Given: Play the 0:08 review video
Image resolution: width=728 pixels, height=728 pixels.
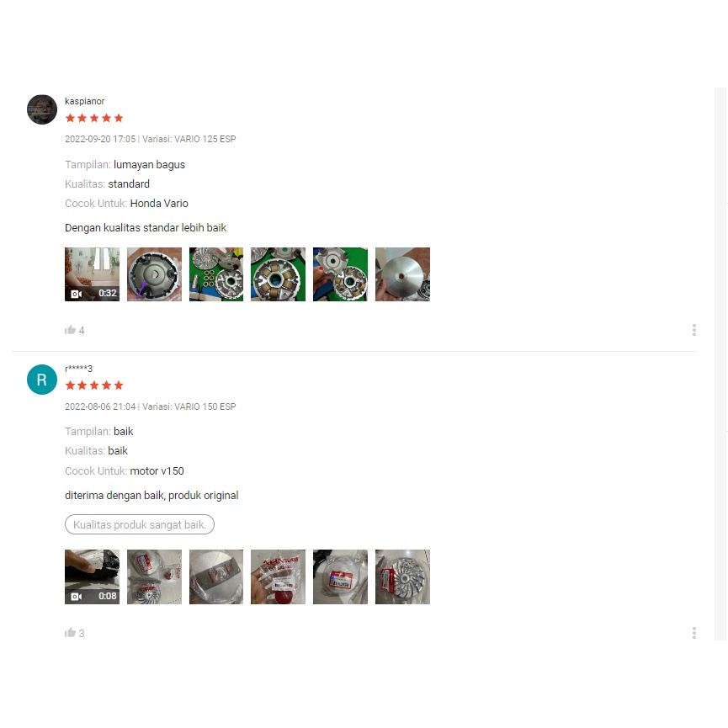Looking at the screenshot, I should tap(92, 577).
